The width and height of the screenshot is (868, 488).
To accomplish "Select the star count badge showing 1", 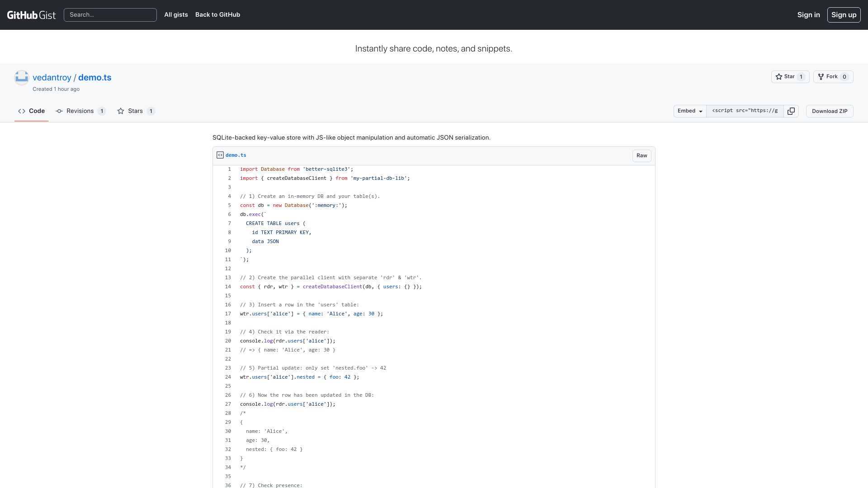I will pos(801,77).
